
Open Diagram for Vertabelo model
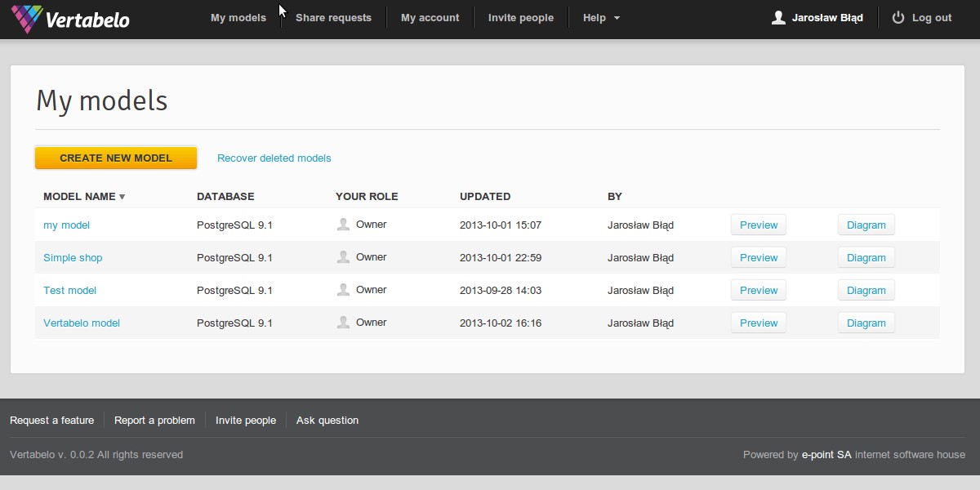coord(866,323)
